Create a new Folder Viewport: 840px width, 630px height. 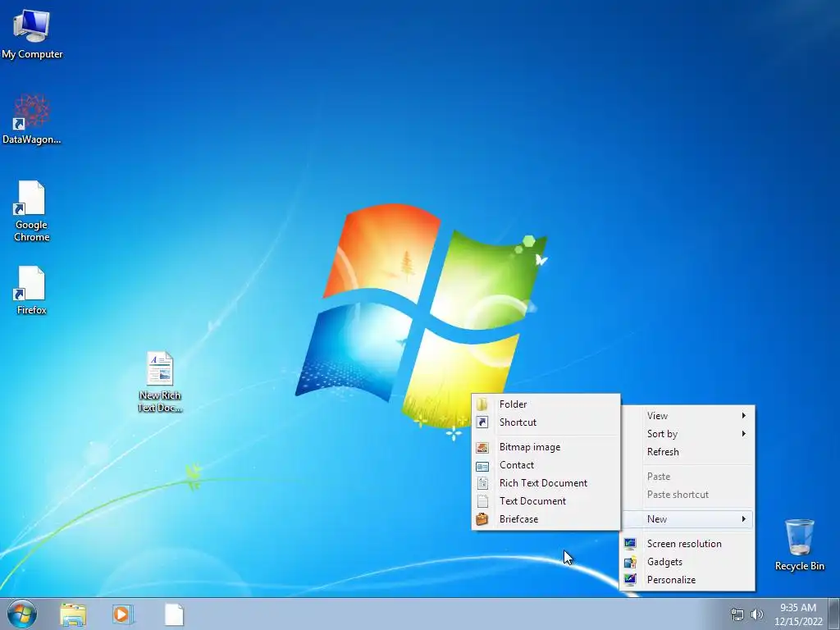pos(546,404)
